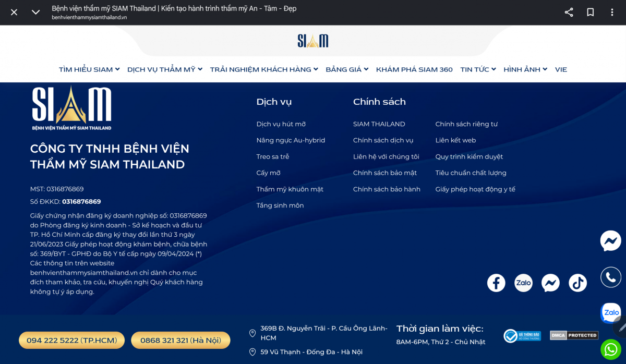
Task: Open Treo sa trễ link
Action: (273, 156)
